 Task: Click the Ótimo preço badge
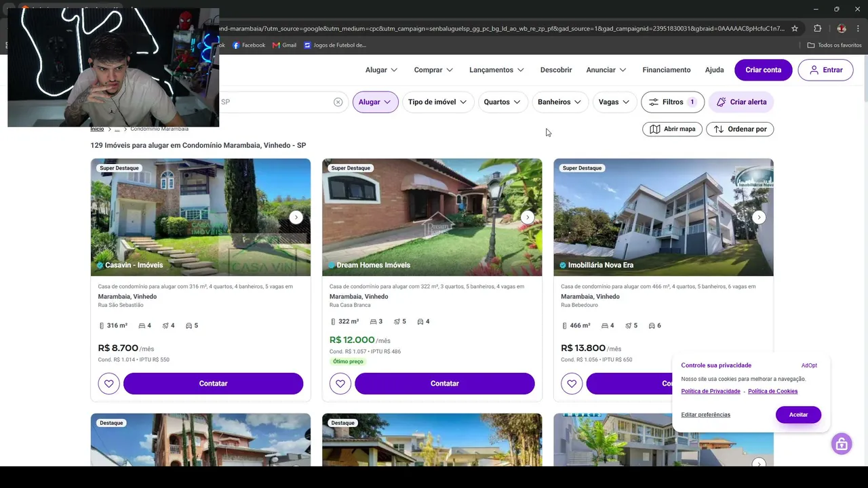[348, 362]
